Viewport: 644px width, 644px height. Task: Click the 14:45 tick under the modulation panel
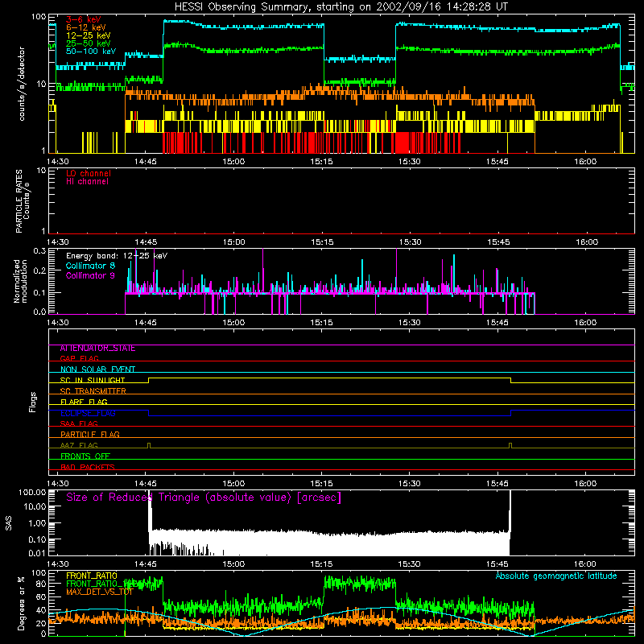146,323
